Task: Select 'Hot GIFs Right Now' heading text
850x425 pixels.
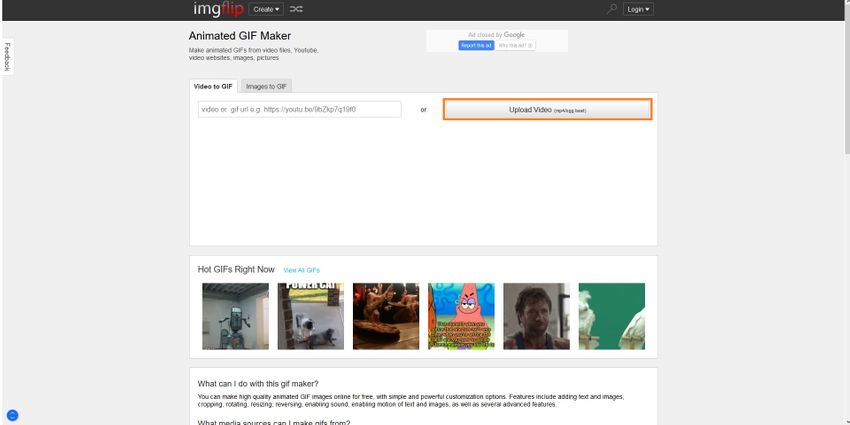Action: [x=236, y=269]
